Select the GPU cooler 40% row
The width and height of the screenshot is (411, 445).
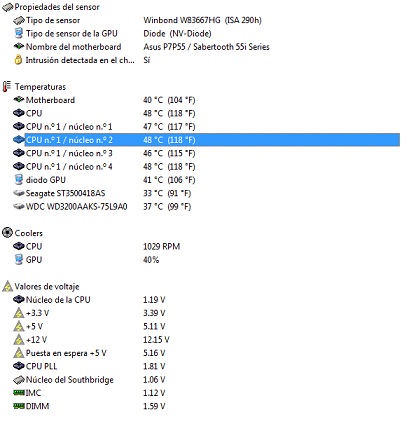pos(206,260)
